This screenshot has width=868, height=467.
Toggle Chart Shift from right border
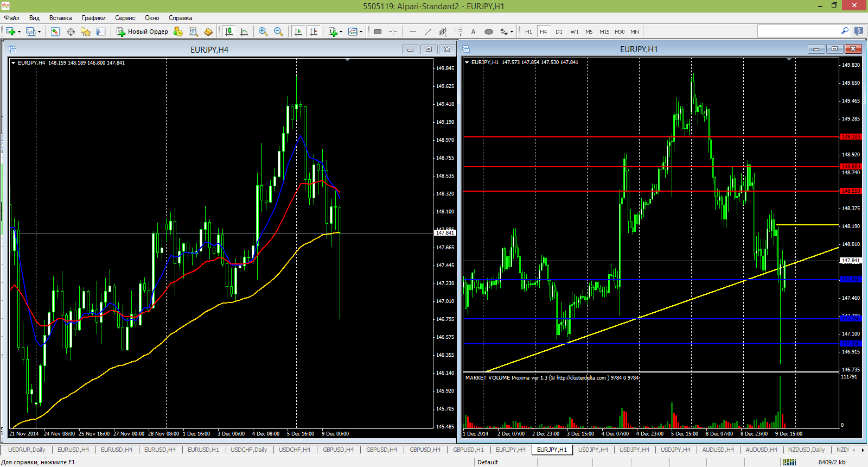click(314, 31)
